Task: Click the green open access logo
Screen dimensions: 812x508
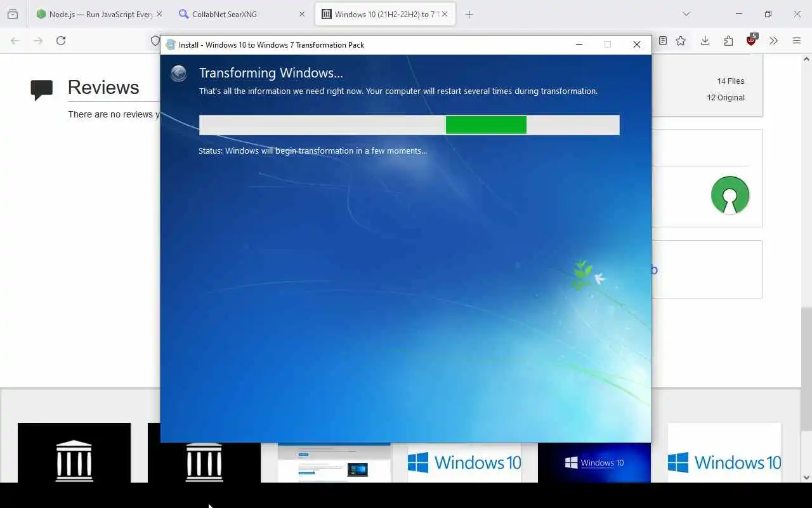Action: [730, 195]
